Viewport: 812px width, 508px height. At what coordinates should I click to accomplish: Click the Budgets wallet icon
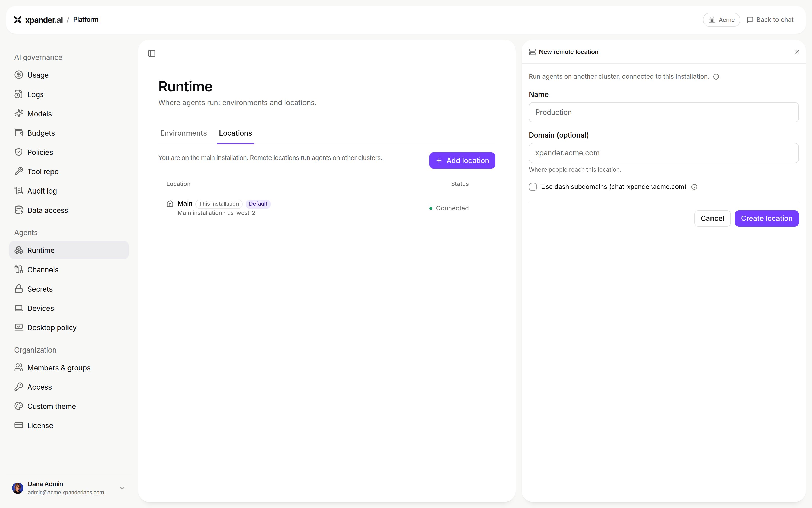pyautogui.click(x=19, y=133)
